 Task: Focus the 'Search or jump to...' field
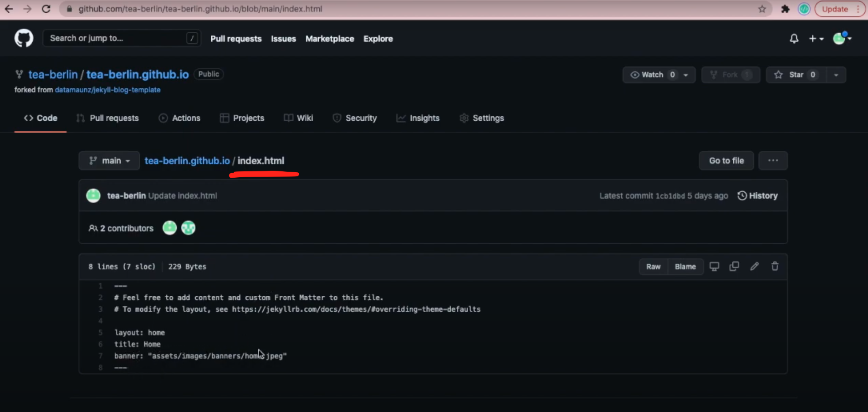122,38
